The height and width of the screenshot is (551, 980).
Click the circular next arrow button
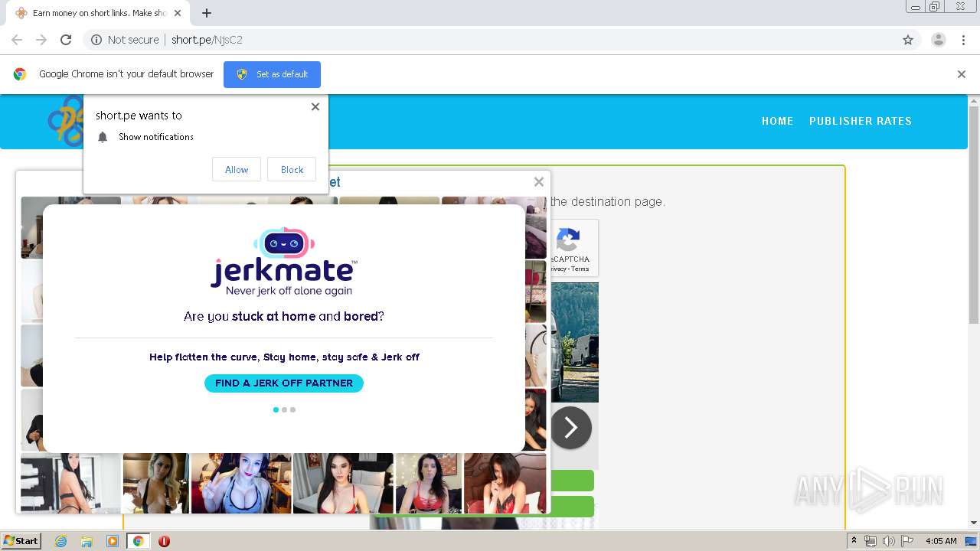click(x=570, y=428)
